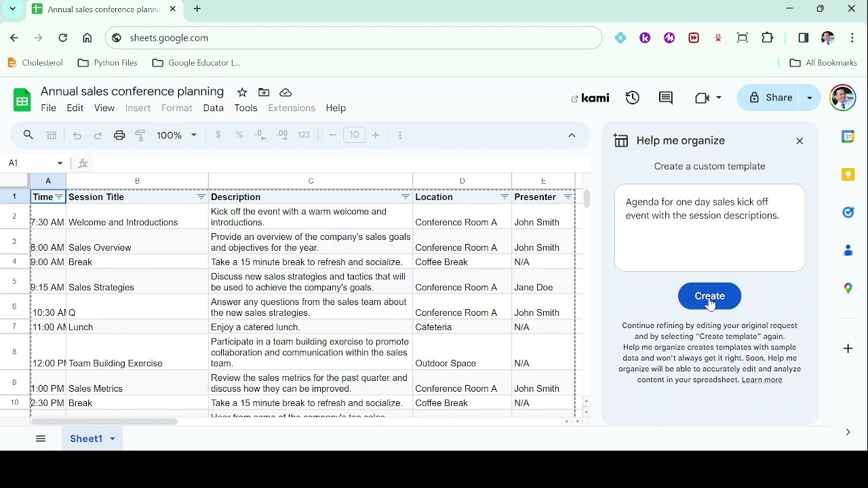Open version history clock icon
Viewport: 868px width, 488px height.
633,98
